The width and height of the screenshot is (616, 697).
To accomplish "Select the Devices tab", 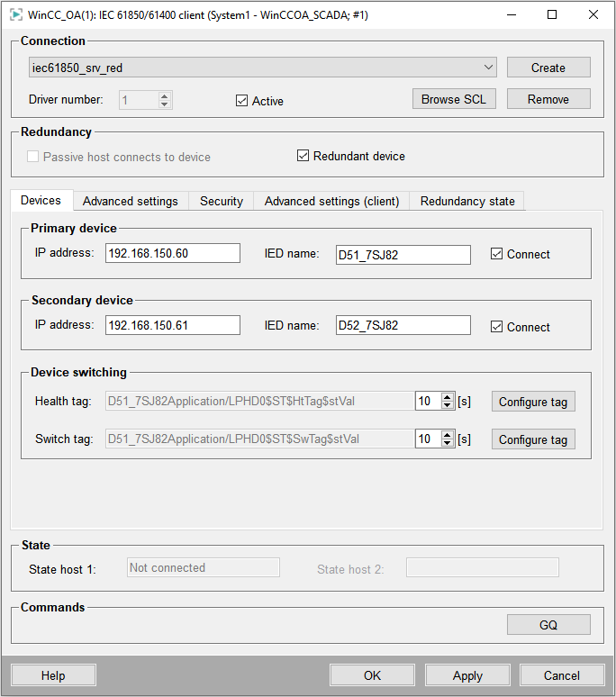I will [41, 200].
